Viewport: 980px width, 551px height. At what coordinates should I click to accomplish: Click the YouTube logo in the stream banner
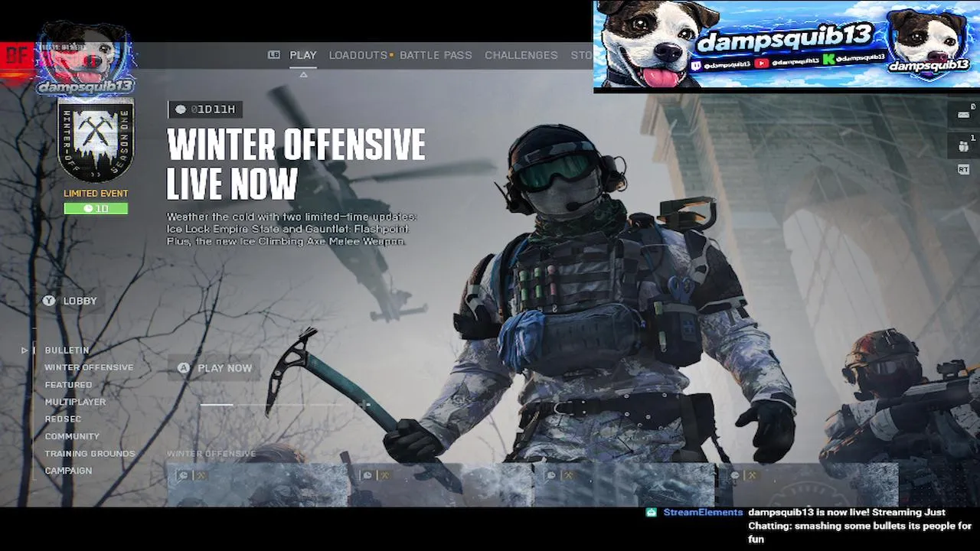(x=762, y=63)
